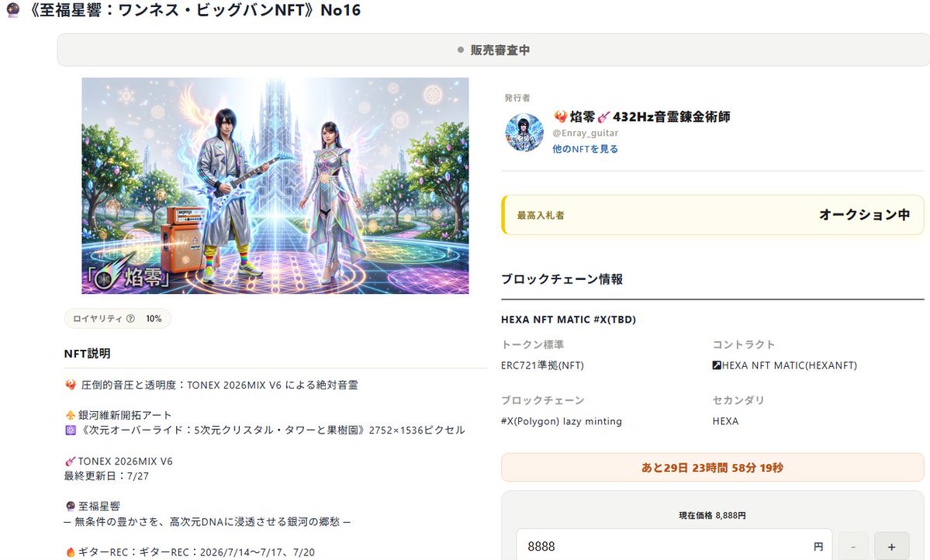
Task: Click the phoenix emoji in the issuer name
Action: coord(561,117)
